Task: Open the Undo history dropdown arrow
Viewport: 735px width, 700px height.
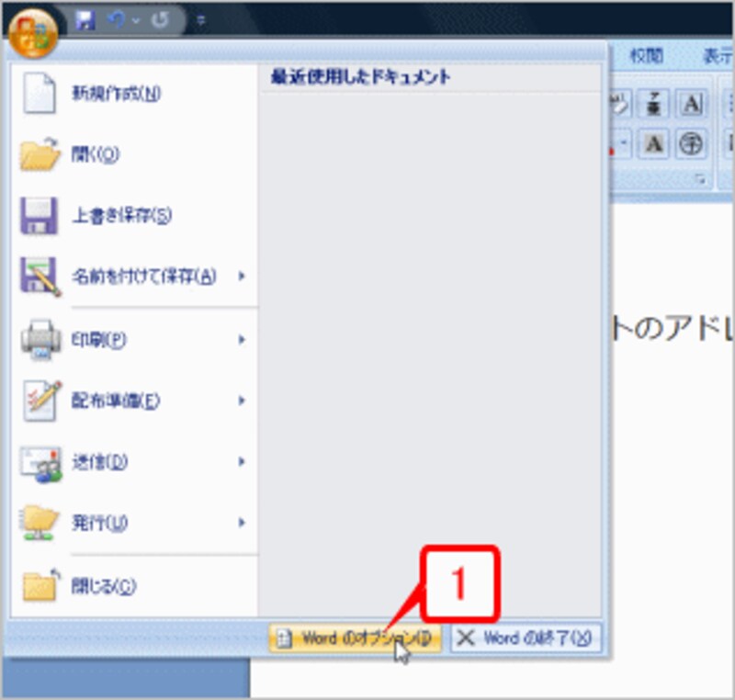Action: (x=135, y=20)
